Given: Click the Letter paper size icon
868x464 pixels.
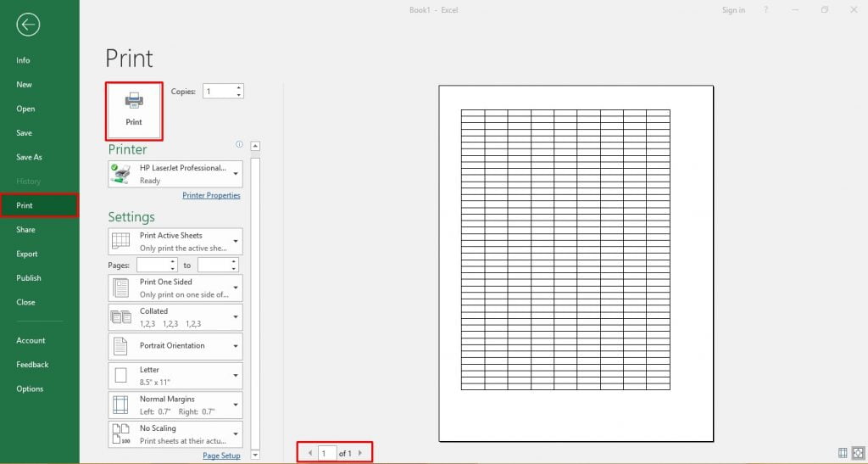Looking at the screenshot, I should 120,376.
